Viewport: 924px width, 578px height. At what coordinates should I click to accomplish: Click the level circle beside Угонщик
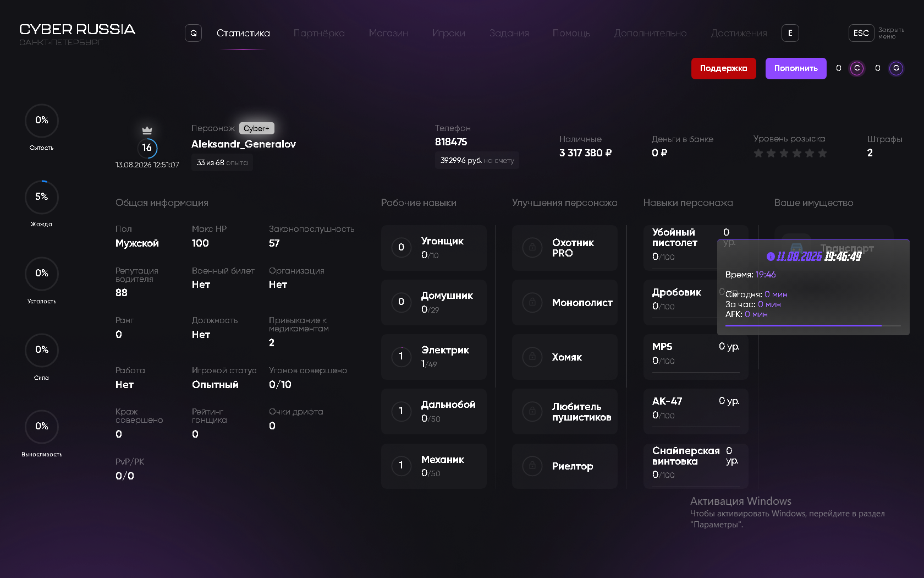[402, 248]
